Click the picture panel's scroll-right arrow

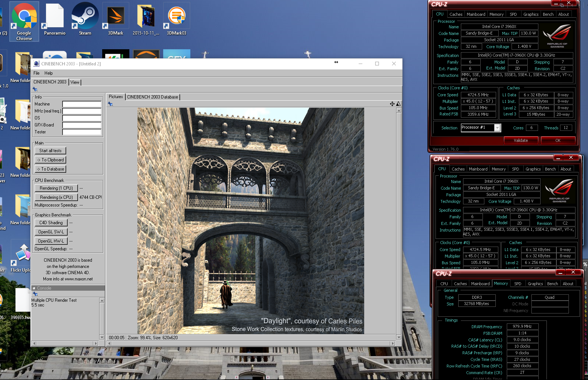point(392,343)
